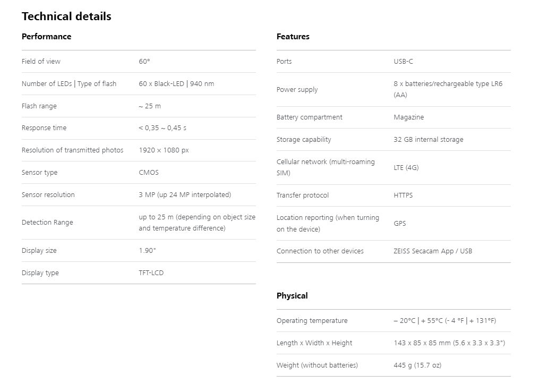Click the LTE (4G) network value
The width and height of the screenshot is (547, 392).
[406, 168]
